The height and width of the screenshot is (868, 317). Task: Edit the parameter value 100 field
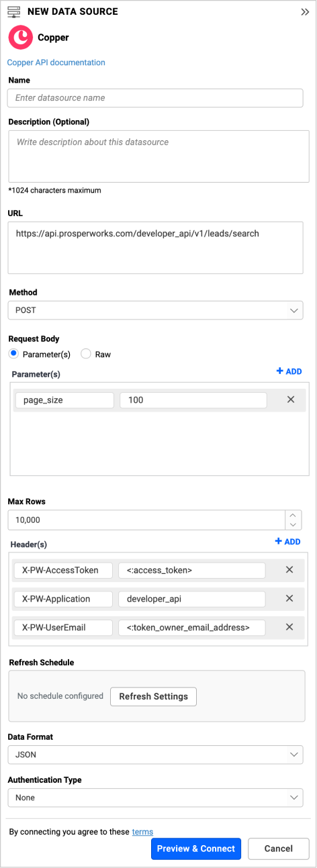[x=193, y=400]
